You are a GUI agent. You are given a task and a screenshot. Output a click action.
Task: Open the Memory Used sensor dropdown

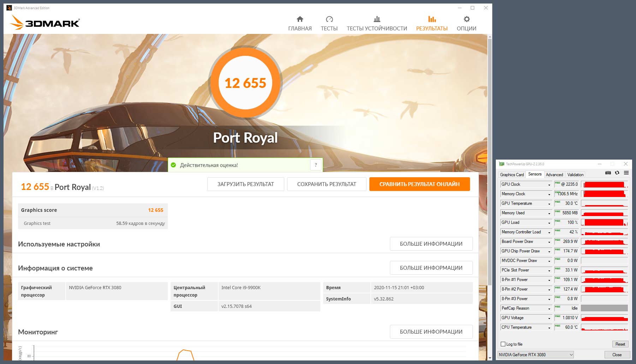tap(549, 213)
